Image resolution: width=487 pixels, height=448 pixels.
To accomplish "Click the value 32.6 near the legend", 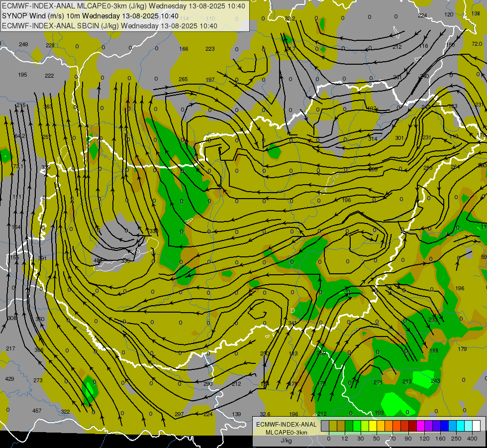I will point(265,414).
